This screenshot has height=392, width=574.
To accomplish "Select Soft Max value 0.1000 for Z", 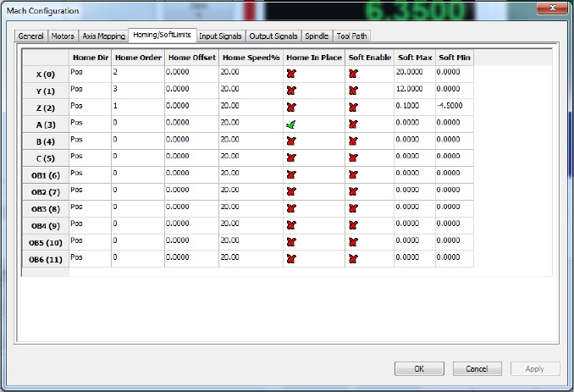I will 415,108.
